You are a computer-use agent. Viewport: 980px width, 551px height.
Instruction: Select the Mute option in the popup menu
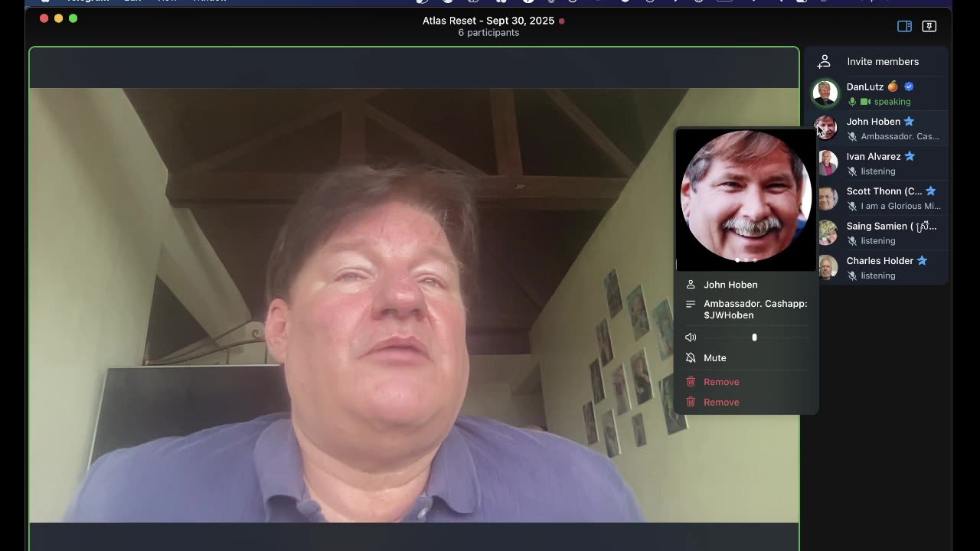[x=746, y=358]
